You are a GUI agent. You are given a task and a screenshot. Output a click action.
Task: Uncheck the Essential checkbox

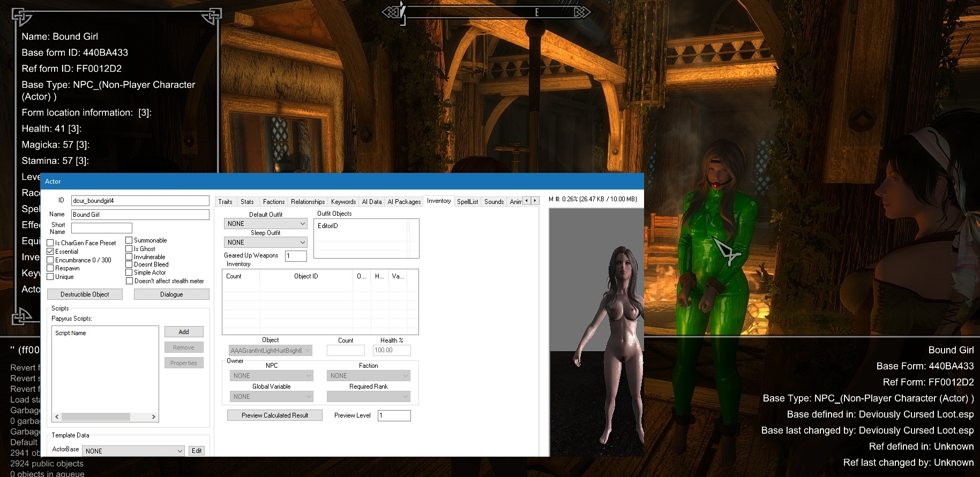click(50, 252)
